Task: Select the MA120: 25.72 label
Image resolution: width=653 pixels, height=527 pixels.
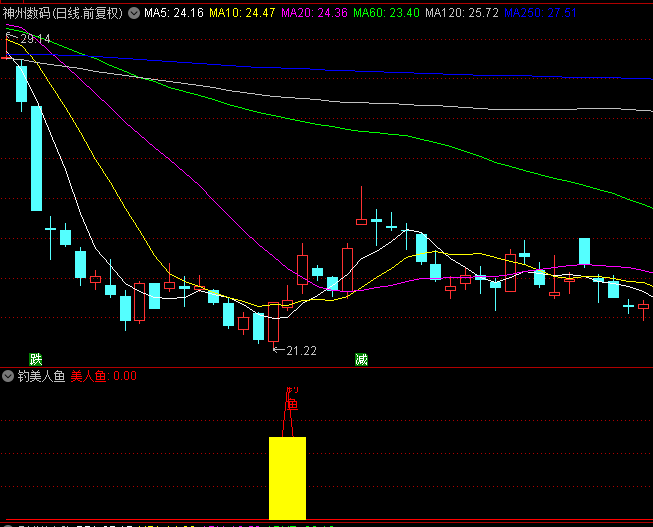Action: click(461, 13)
